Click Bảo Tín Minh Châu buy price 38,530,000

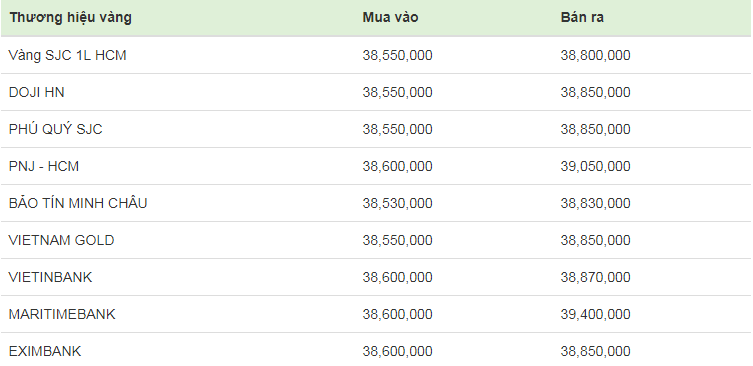coord(397,204)
